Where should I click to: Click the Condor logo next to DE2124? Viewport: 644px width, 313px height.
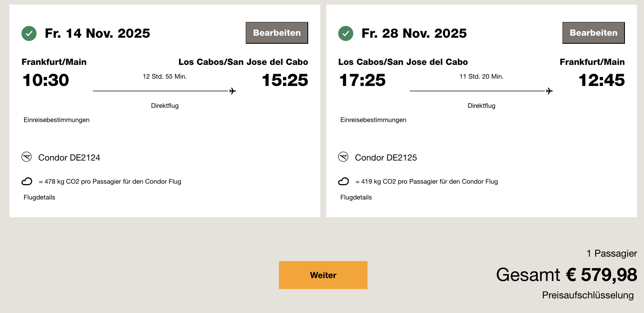pyautogui.click(x=27, y=157)
